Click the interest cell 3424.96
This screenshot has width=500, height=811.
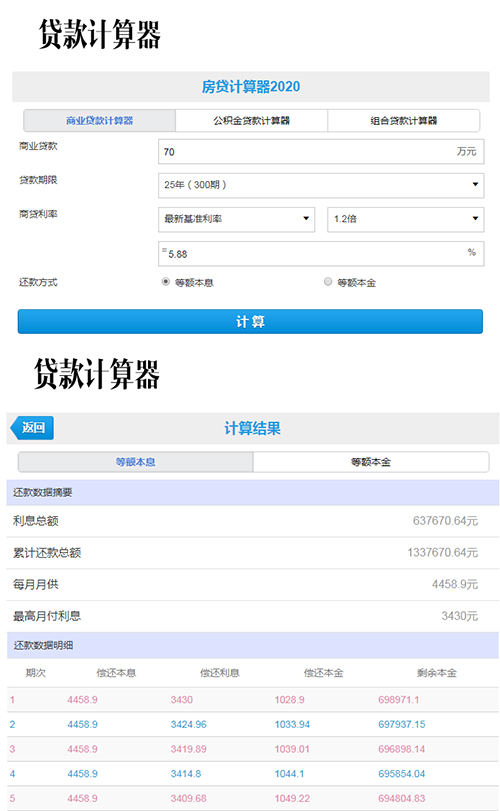point(189,725)
